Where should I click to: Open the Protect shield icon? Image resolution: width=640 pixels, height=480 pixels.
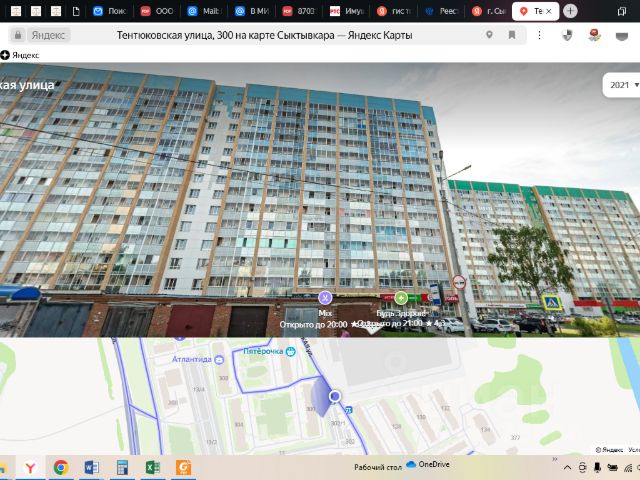[567, 36]
